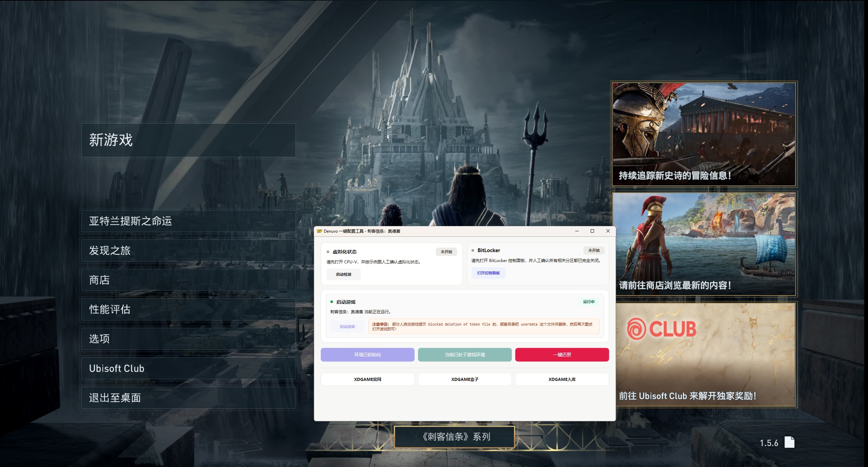Click the green running dot beside 启动游戏
Screen dimensions: 868x467
click(x=332, y=302)
